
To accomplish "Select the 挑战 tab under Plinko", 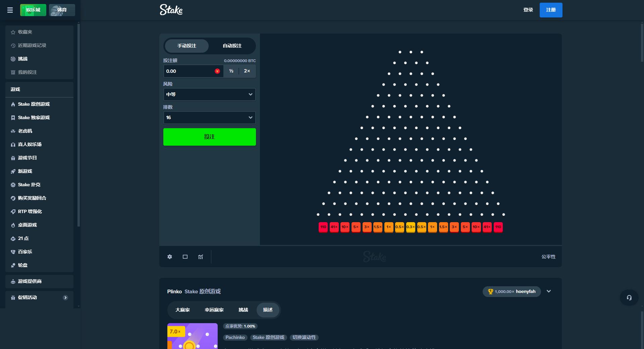I will (x=243, y=310).
